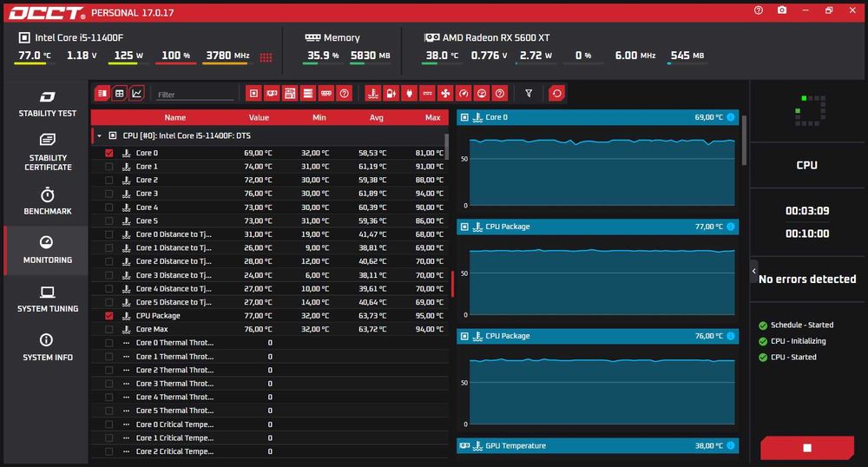Check the Core 0 Thermal Throt checkbox
868x467 pixels.
109,343
